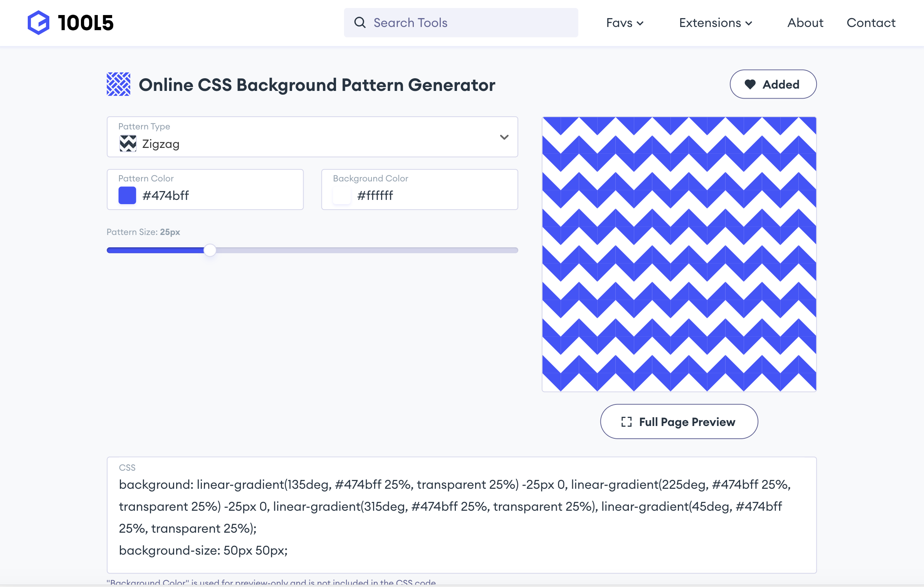This screenshot has height=587, width=924.
Task: Click the 10015 hexagon logo icon
Action: 39,23
